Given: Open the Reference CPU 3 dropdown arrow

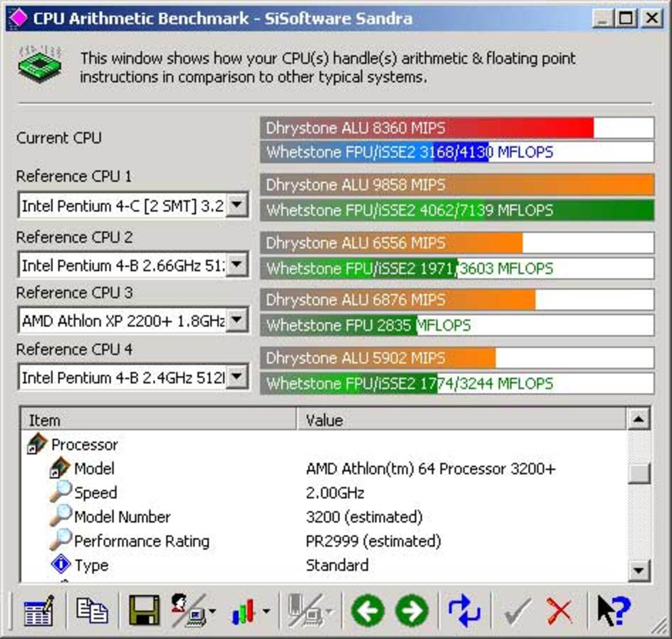Looking at the screenshot, I should click(x=237, y=320).
